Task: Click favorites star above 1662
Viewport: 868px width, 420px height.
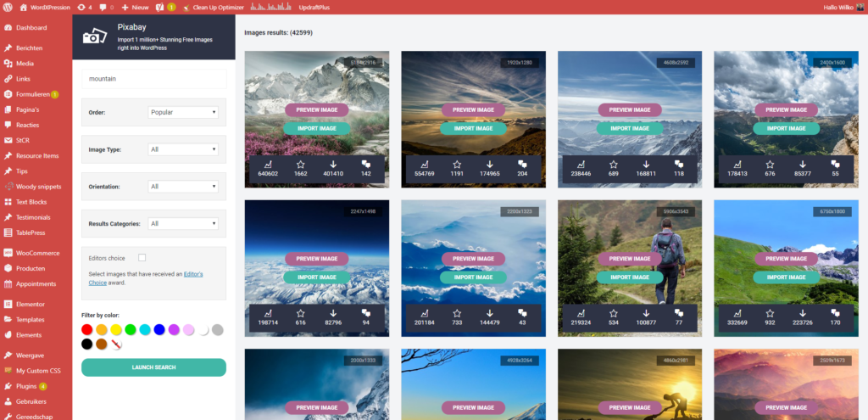Action: click(301, 165)
